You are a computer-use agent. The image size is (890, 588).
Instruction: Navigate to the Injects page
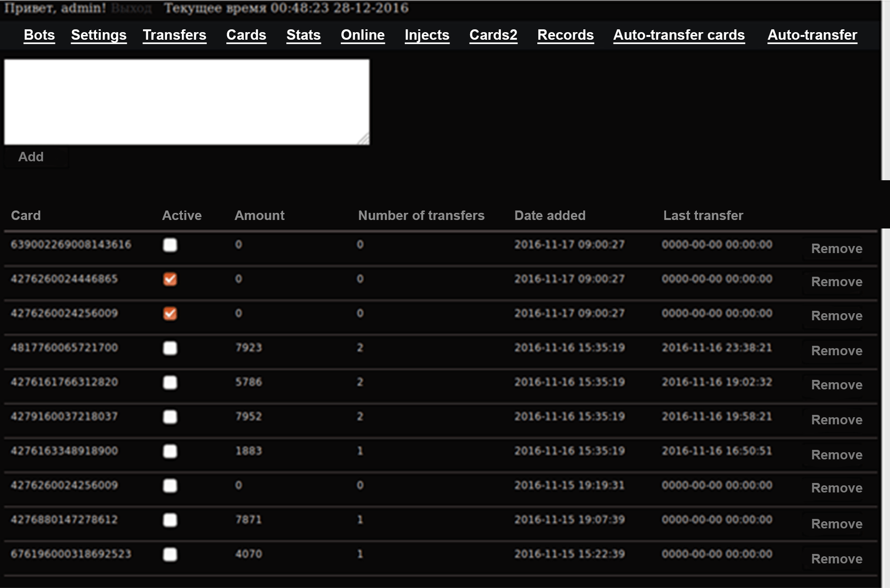coord(427,35)
